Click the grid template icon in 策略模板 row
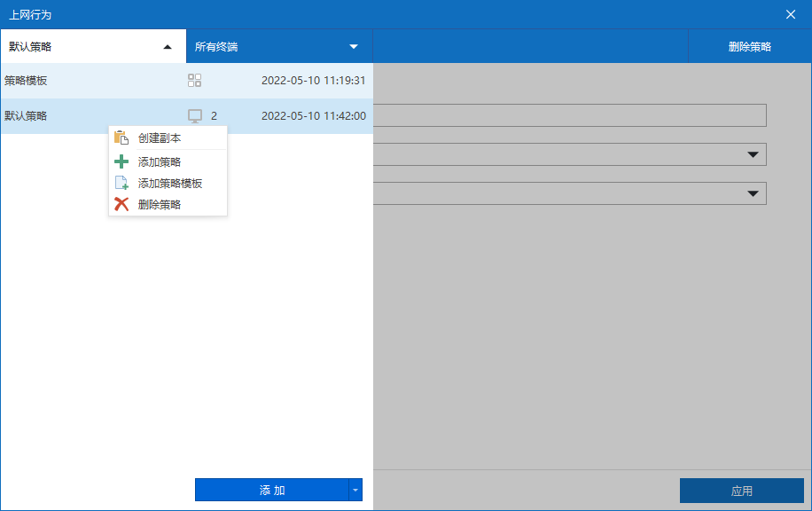 tap(195, 81)
